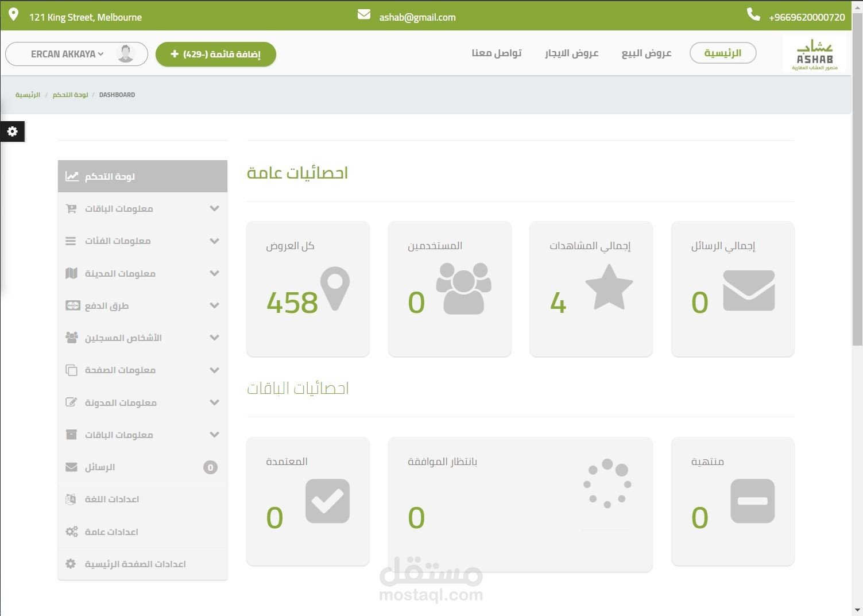The width and height of the screenshot is (863, 616).
Task: Open the تواصل معنا menu item
Action: pos(496,53)
